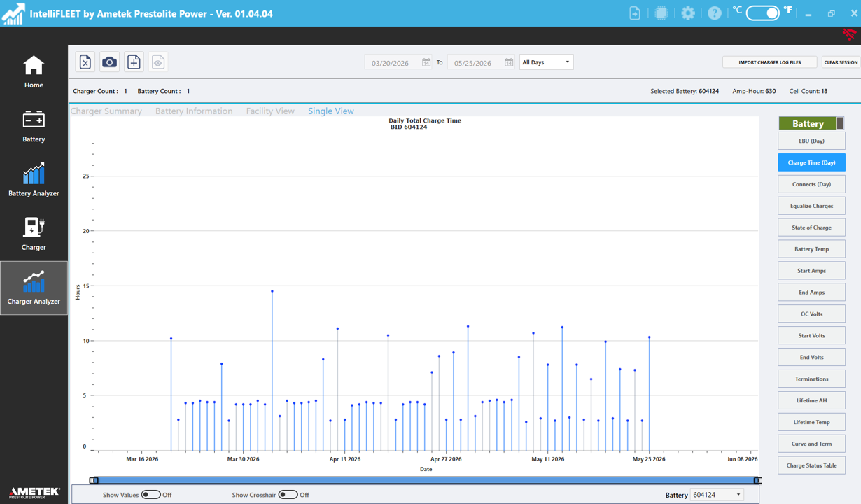Open the Charge Status Table
Screen dimensions: 861x504
(811, 465)
